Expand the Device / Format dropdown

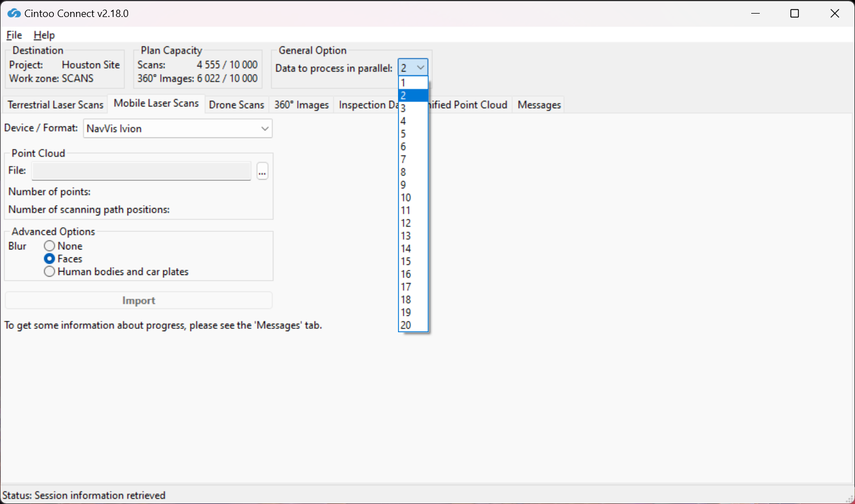pyautogui.click(x=178, y=129)
